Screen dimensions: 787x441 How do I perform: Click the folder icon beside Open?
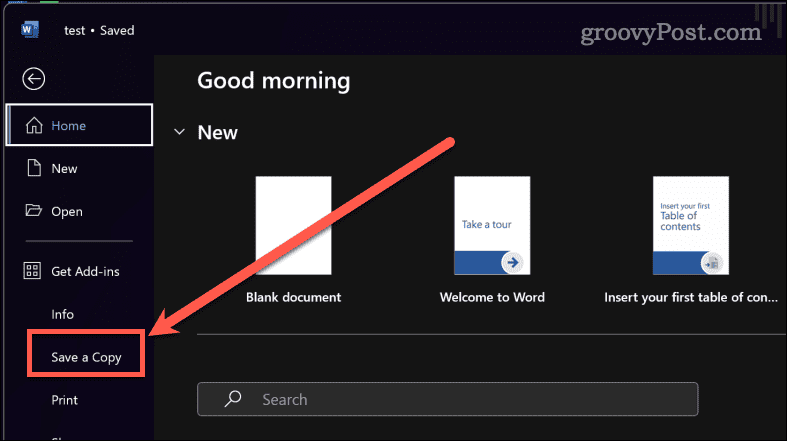tap(34, 210)
